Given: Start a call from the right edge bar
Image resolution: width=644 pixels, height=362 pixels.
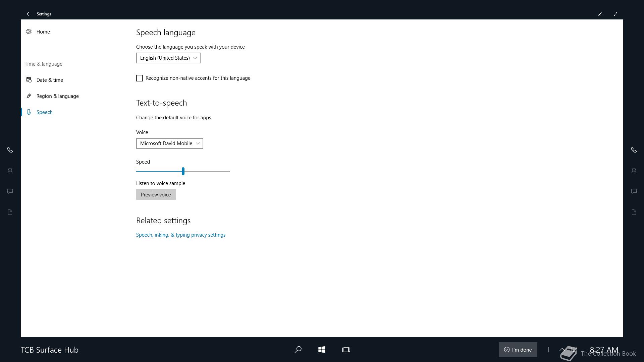Looking at the screenshot, I should [634, 150].
